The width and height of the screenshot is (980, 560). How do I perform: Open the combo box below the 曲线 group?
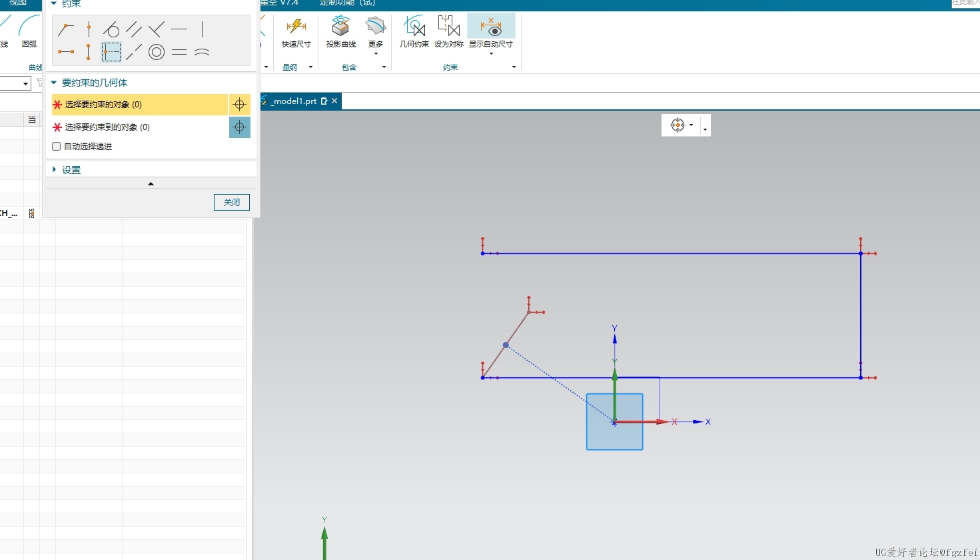pos(15,83)
